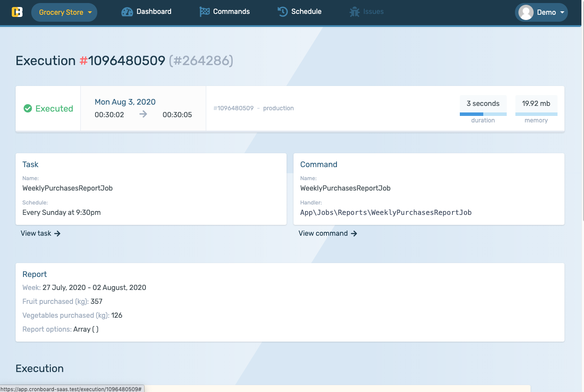Click the Demo user avatar icon

point(526,12)
